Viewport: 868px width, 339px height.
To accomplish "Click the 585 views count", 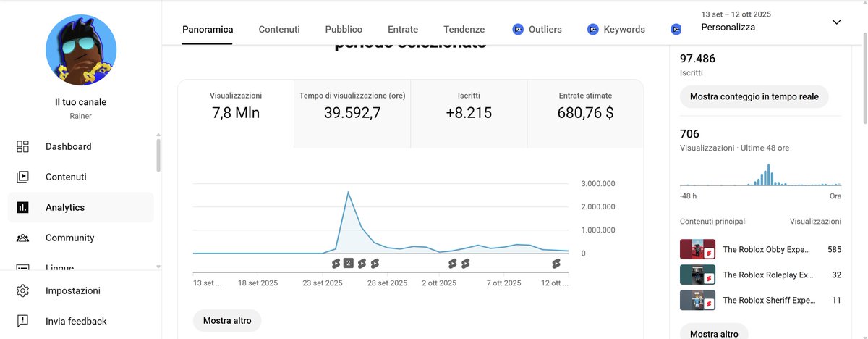I will (834, 250).
